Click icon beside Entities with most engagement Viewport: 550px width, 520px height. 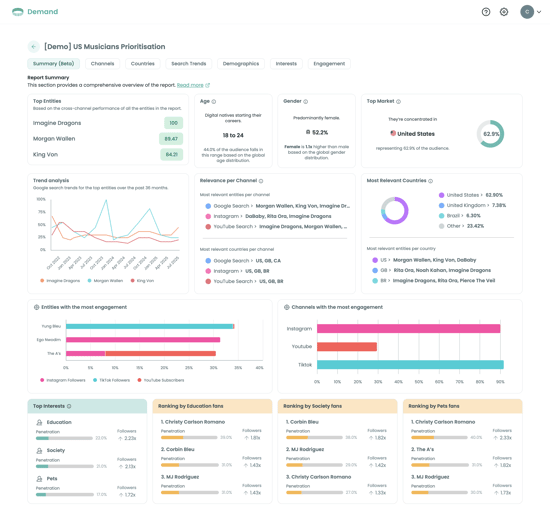pyautogui.click(x=36, y=307)
